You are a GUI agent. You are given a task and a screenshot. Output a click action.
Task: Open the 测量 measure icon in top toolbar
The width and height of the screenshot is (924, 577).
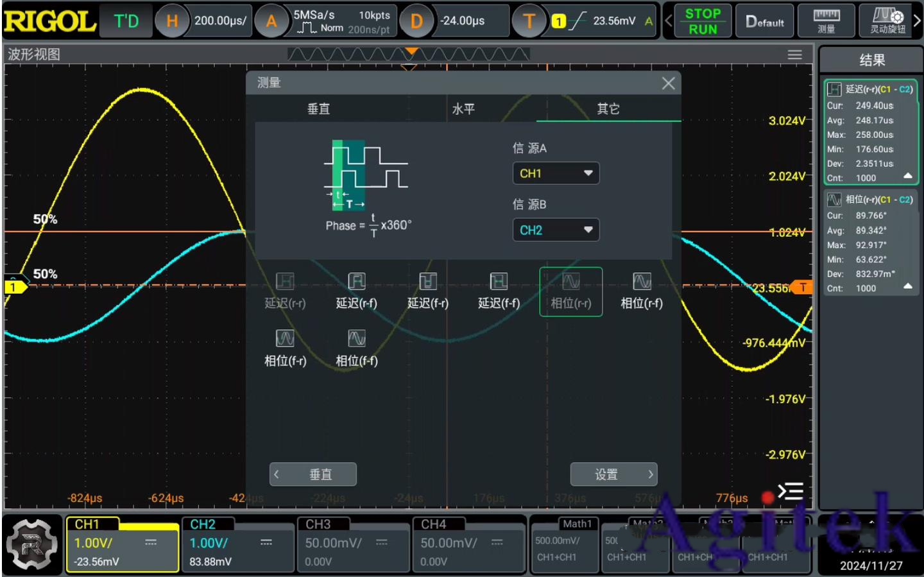[x=826, y=21]
